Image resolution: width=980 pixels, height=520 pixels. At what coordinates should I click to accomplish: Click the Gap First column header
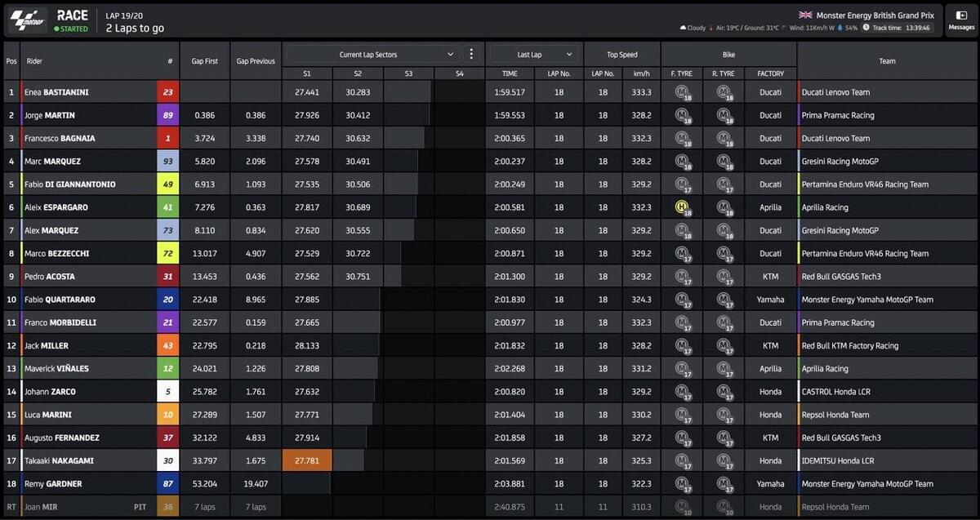point(204,61)
